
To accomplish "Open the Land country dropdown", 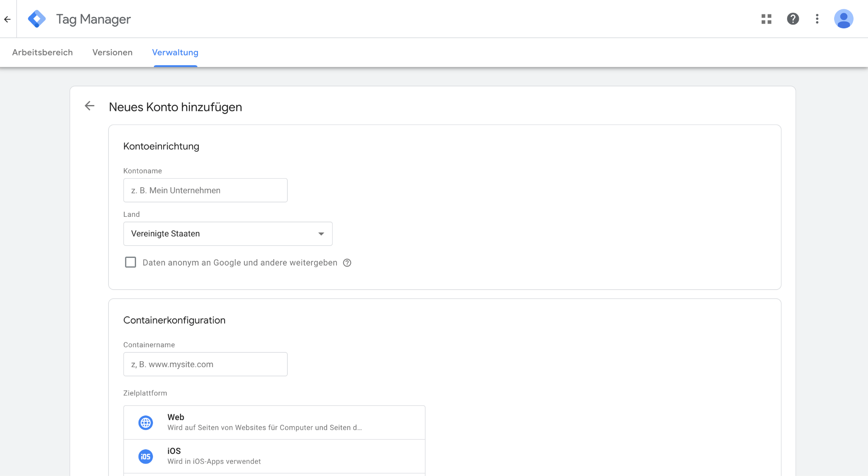I will (228, 234).
